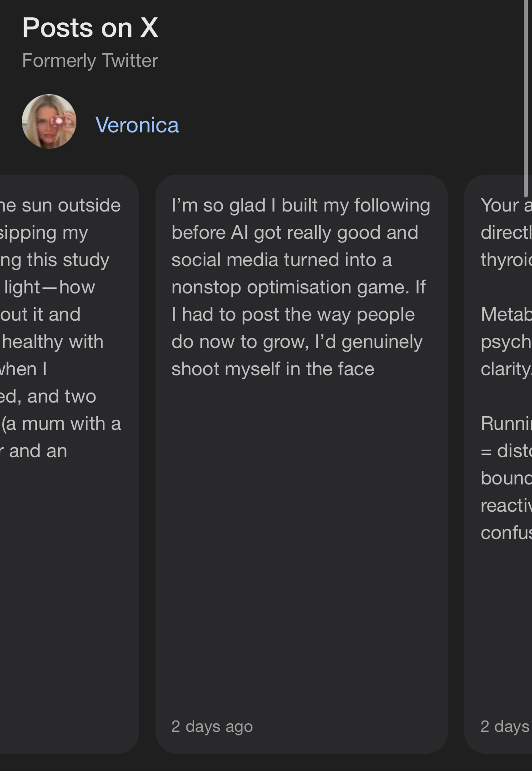Tap the Formerly Twitter subtitle
The height and width of the screenshot is (771, 532).
coord(90,60)
